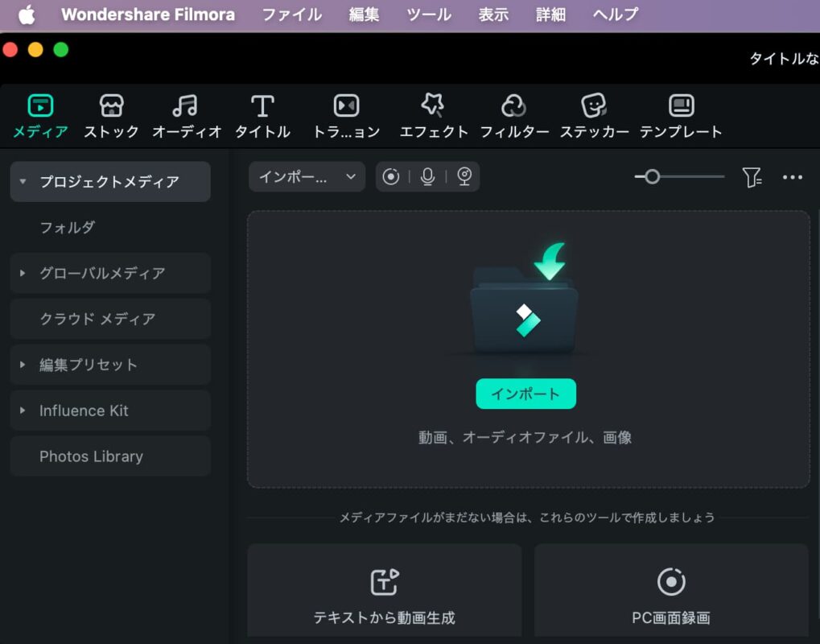Open the Apple menu
Image resolution: width=820 pixels, height=644 pixels.
(27, 14)
